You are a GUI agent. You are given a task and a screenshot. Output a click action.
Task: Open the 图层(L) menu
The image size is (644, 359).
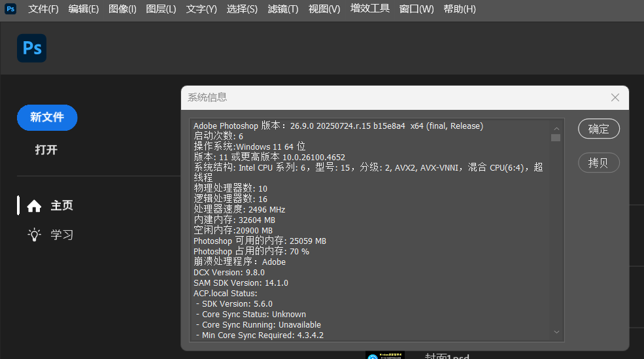pos(161,9)
